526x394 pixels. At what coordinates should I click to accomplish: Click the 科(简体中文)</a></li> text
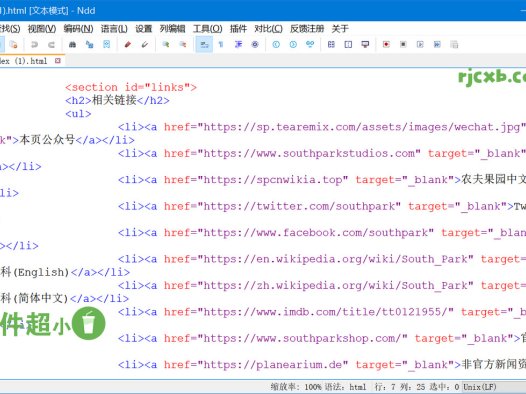[64, 298]
